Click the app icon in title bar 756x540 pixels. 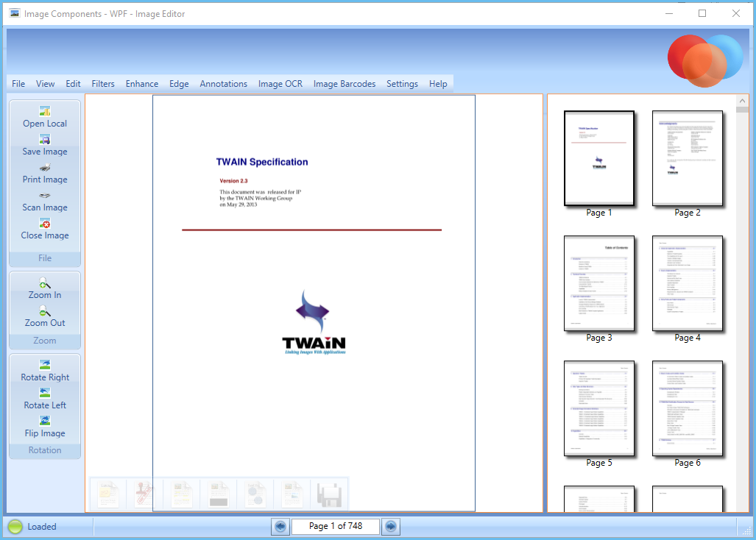(15, 13)
